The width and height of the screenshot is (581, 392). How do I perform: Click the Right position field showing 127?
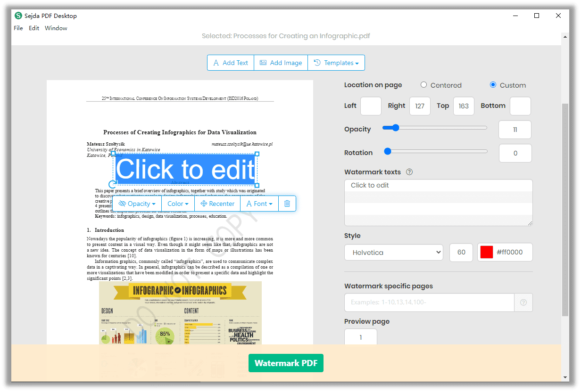pyautogui.click(x=420, y=106)
